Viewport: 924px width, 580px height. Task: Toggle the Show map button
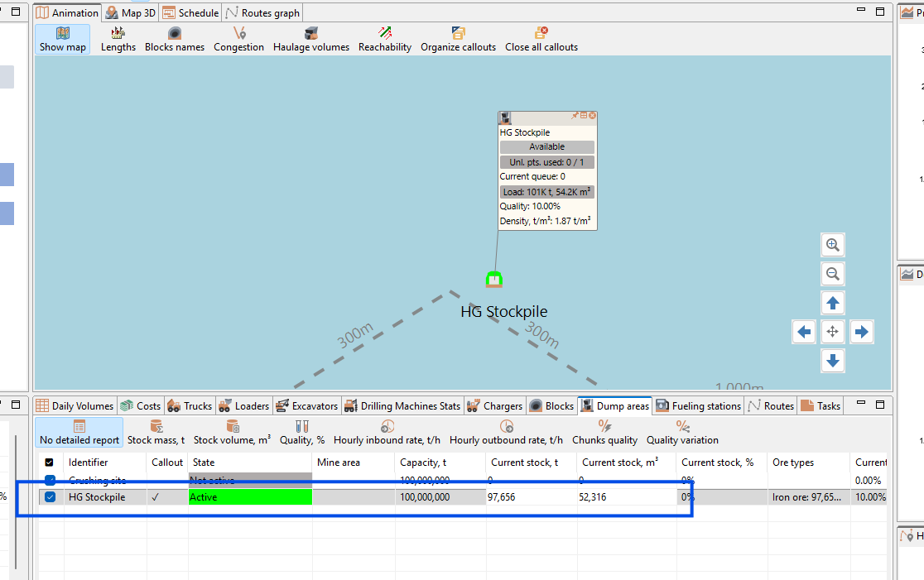tap(62, 40)
